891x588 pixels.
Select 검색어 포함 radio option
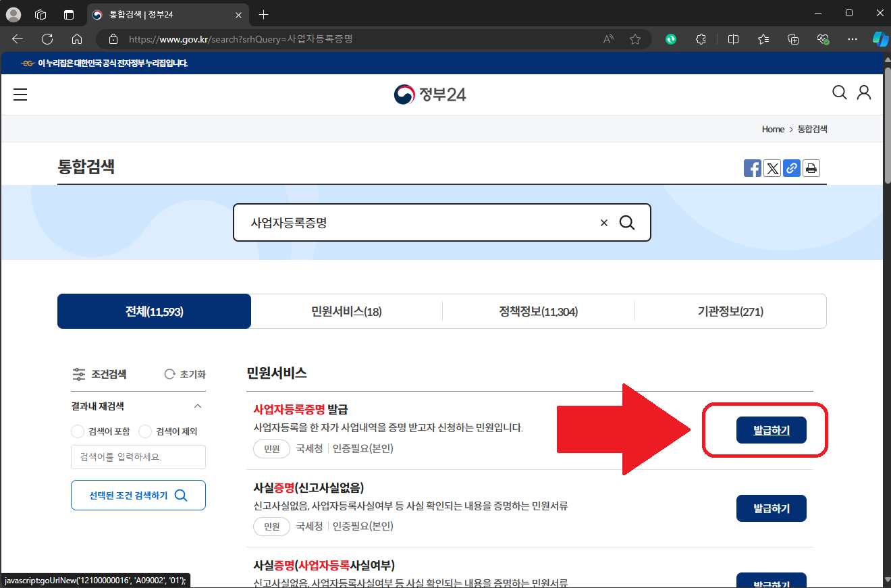(x=78, y=431)
